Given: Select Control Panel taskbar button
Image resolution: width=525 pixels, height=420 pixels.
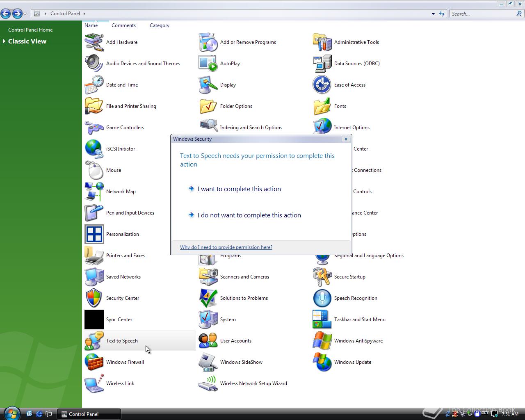Looking at the screenshot, I should click(x=89, y=414).
